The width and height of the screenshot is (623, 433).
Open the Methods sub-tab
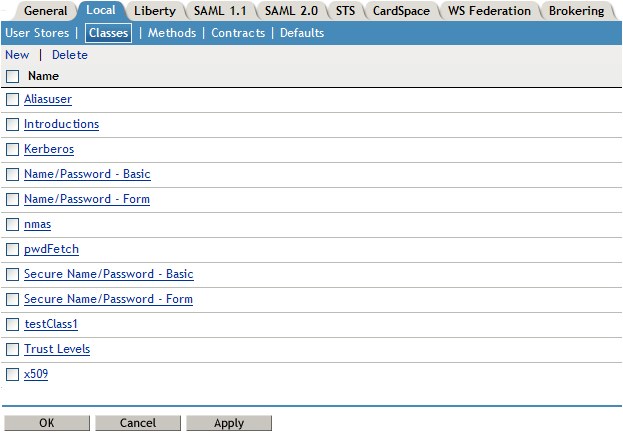(172, 33)
